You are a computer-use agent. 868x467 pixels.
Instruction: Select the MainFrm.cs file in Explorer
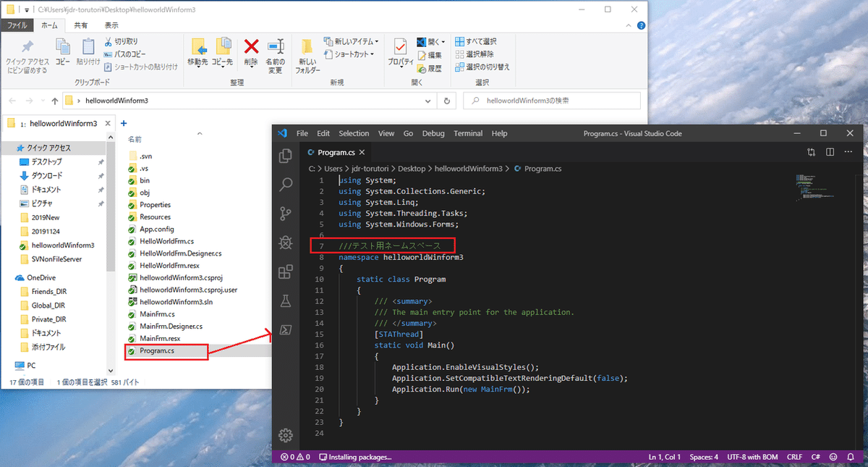tap(157, 314)
